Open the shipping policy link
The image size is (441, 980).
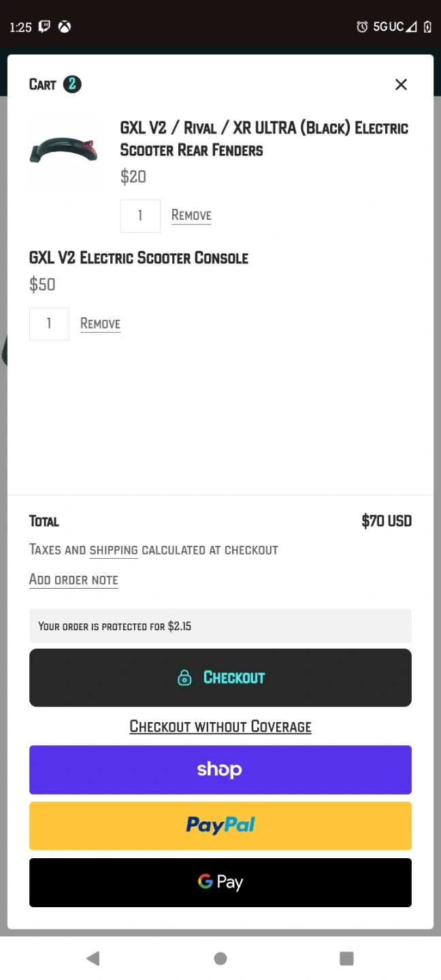click(x=114, y=550)
